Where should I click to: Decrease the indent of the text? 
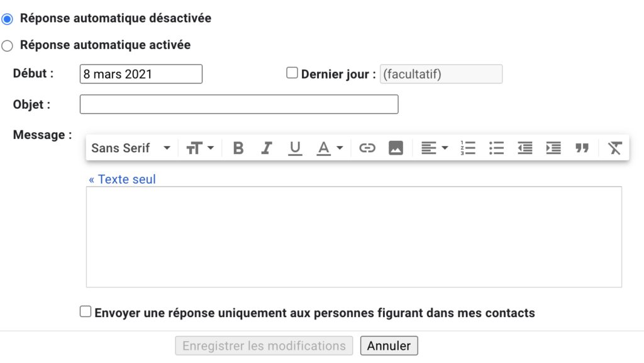525,148
